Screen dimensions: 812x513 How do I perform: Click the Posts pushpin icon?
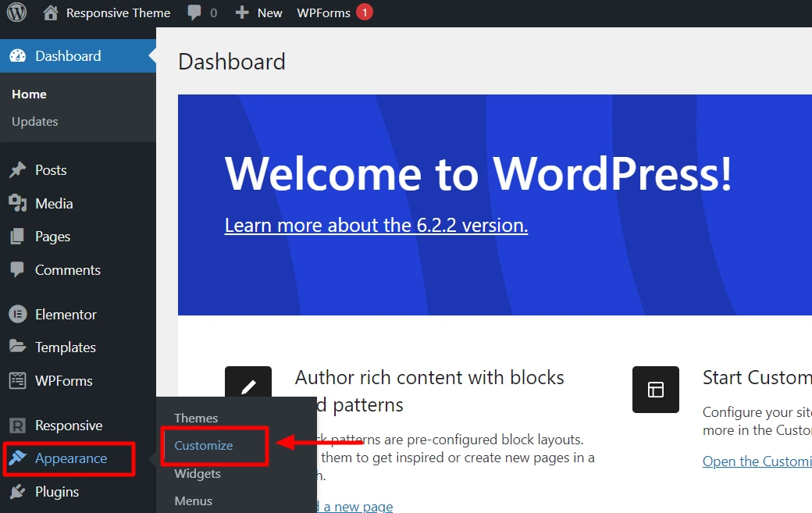(18, 169)
